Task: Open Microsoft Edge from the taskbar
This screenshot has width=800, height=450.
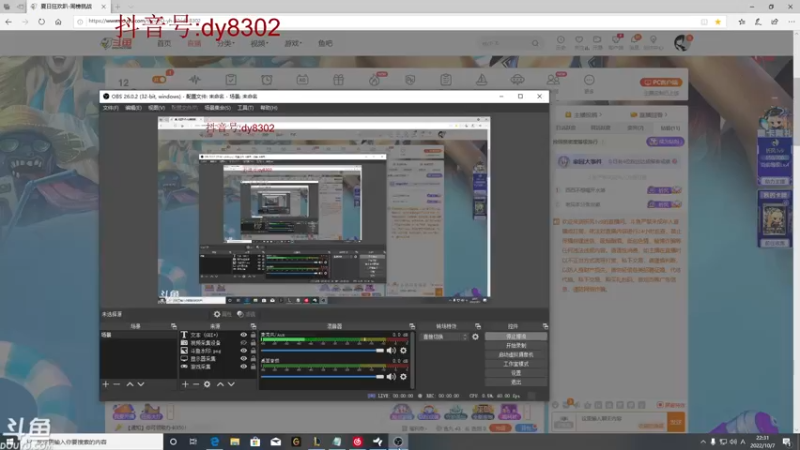Action: click(214, 441)
